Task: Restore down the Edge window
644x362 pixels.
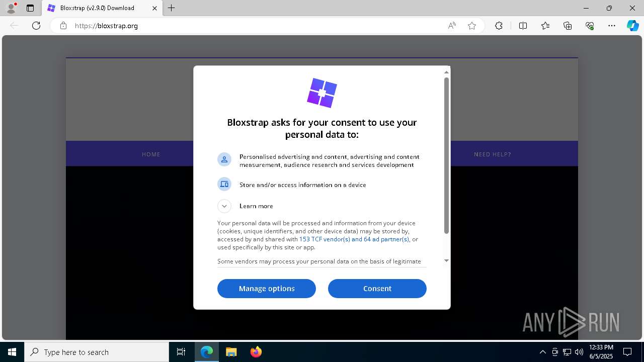Action: pos(609,8)
